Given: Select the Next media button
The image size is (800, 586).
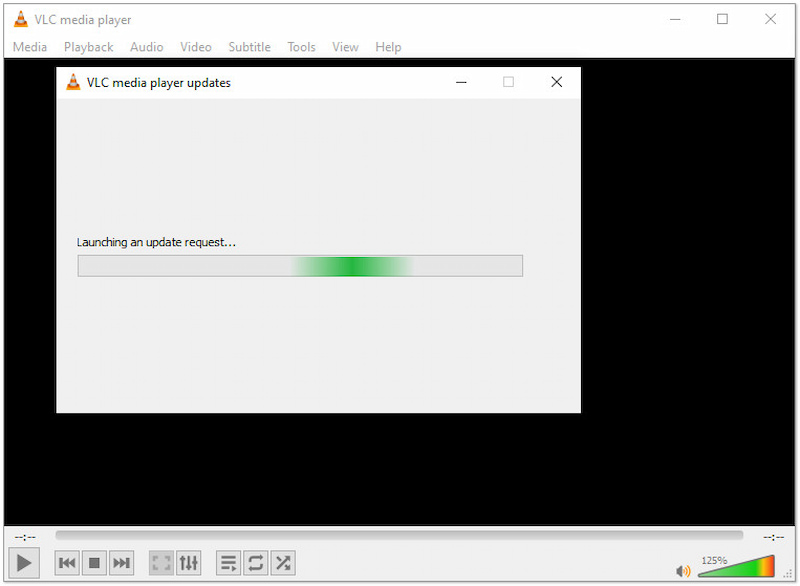Looking at the screenshot, I should pyautogui.click(x=121, y=562).
